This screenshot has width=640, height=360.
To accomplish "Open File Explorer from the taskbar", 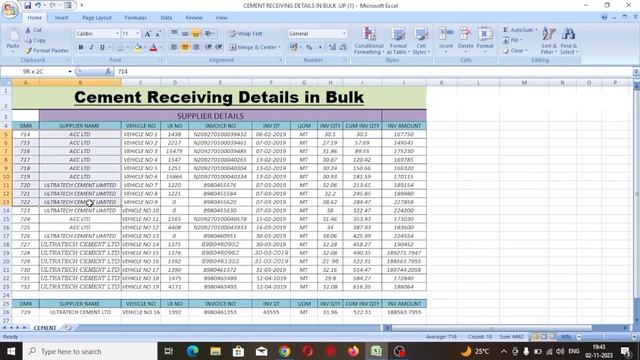I will click(x=215, y=351).
